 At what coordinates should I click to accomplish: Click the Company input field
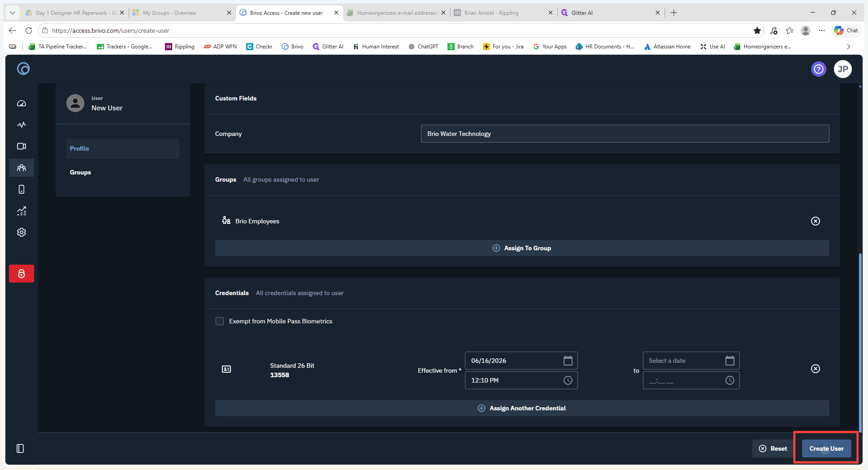point(625,134)
